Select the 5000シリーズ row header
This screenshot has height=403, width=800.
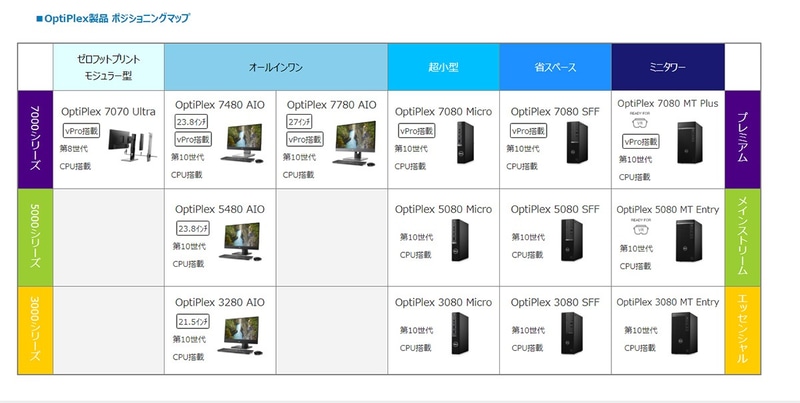(x=35, y=237)
